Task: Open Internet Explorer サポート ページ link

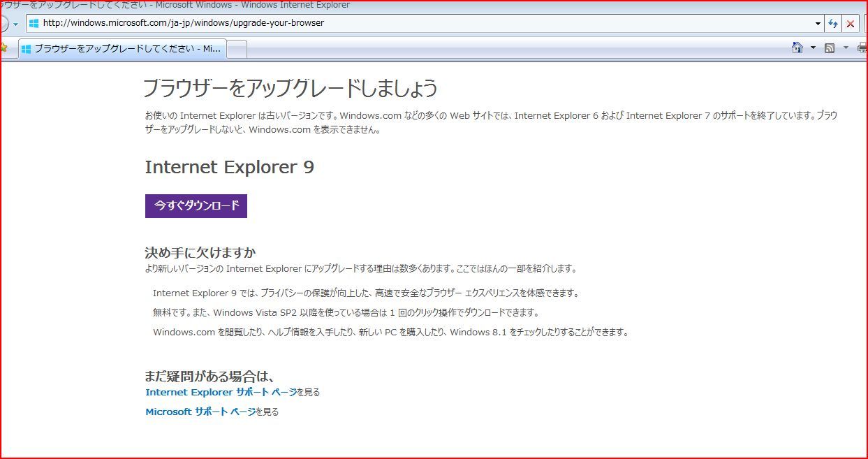Action: [221, 392]
